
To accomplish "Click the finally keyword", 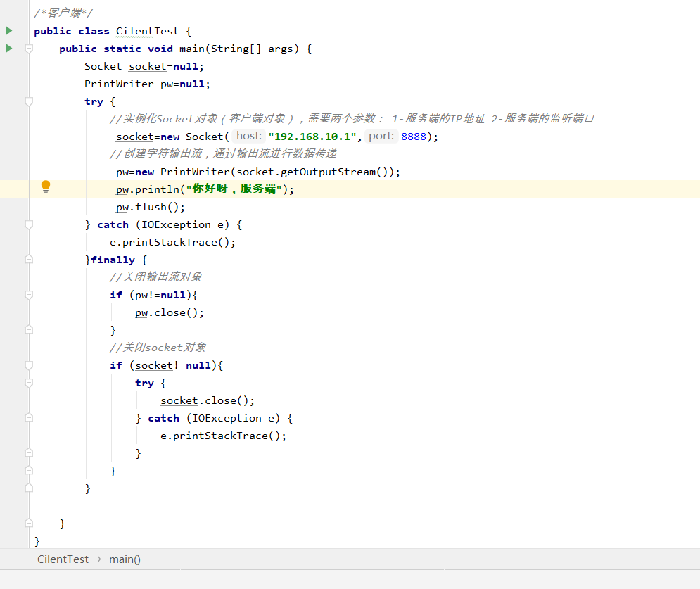I will coord(113,260).
